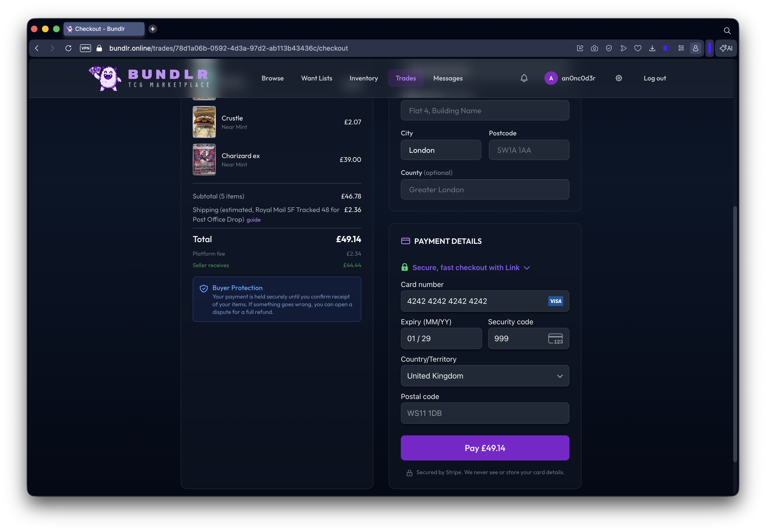
Task: Click the browser address bar URL
Action: (228, 48)
